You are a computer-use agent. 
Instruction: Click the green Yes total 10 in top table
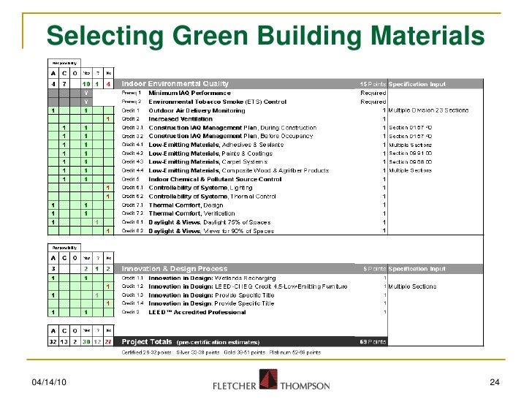(x=86, y=84)
